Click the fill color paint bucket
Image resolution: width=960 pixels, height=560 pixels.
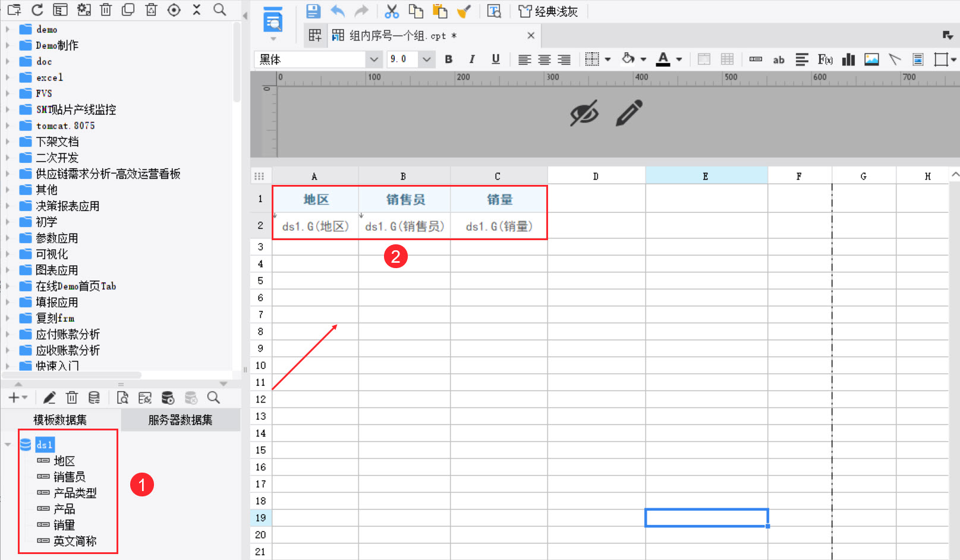pyautogui.click(x=628, y=59)
